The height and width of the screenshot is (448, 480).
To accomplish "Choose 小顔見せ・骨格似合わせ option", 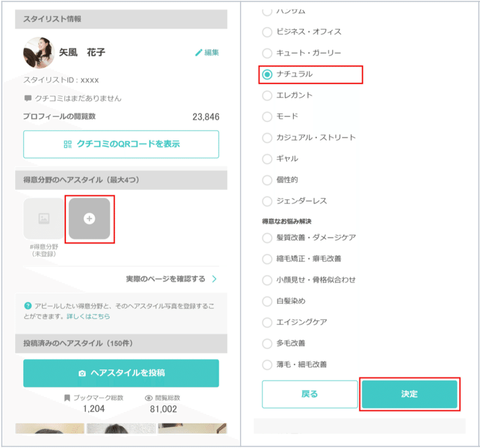I will [x=267, y=280].
